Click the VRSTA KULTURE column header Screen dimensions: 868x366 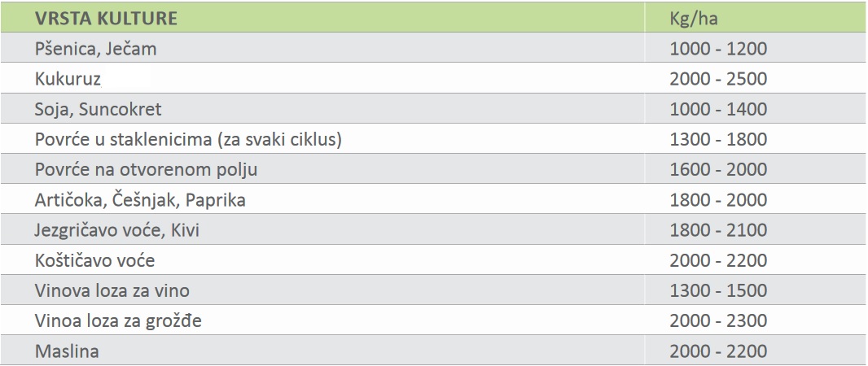click(x=106, y=18)
